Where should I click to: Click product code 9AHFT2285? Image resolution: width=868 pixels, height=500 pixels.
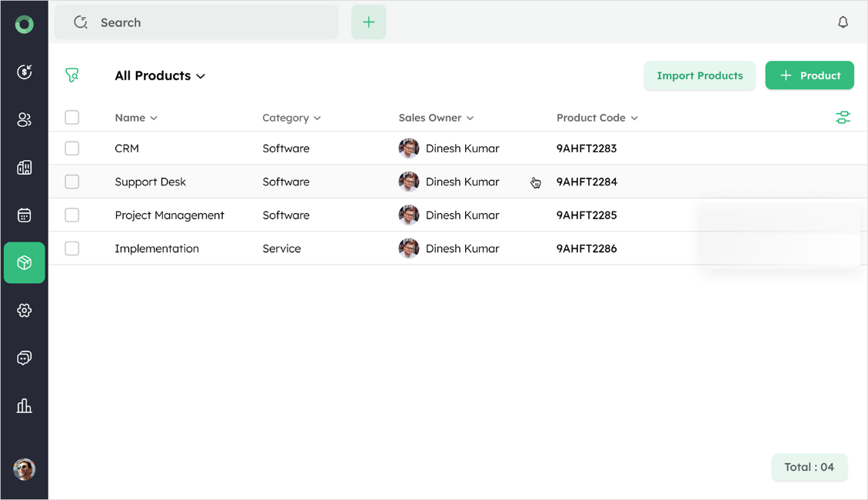click(587, 215)
